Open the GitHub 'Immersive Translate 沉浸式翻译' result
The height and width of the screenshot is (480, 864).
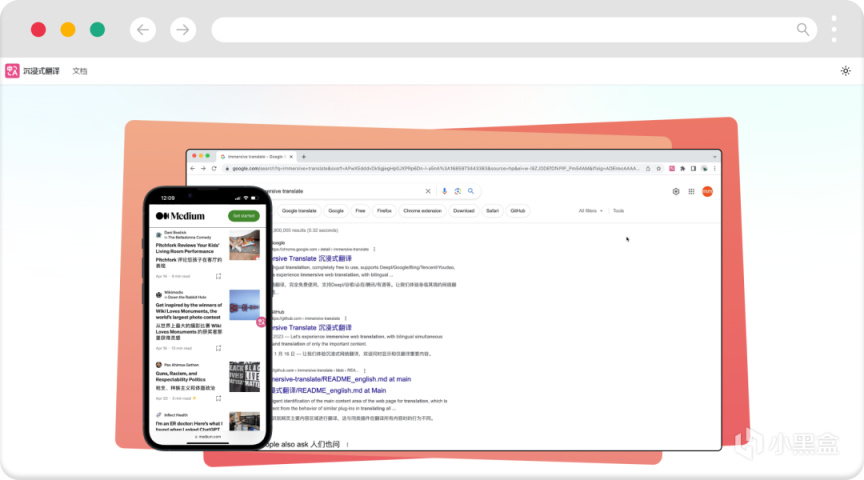pos(312,327)
